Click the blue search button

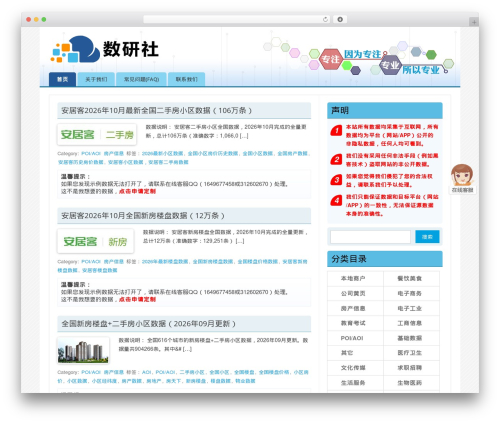[x=427, y=237]
